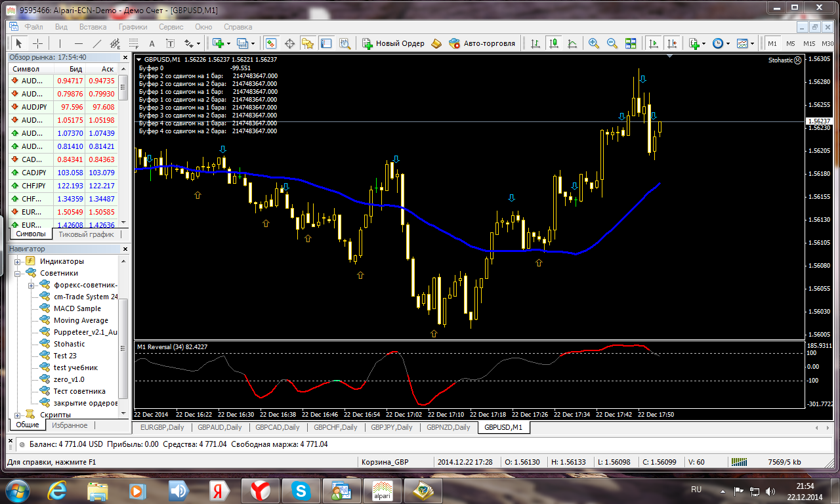Viewport: 840px width, 504px height.
Task: Switch to the EURGBP,Daily chart tab
Action: pos(163,427)
